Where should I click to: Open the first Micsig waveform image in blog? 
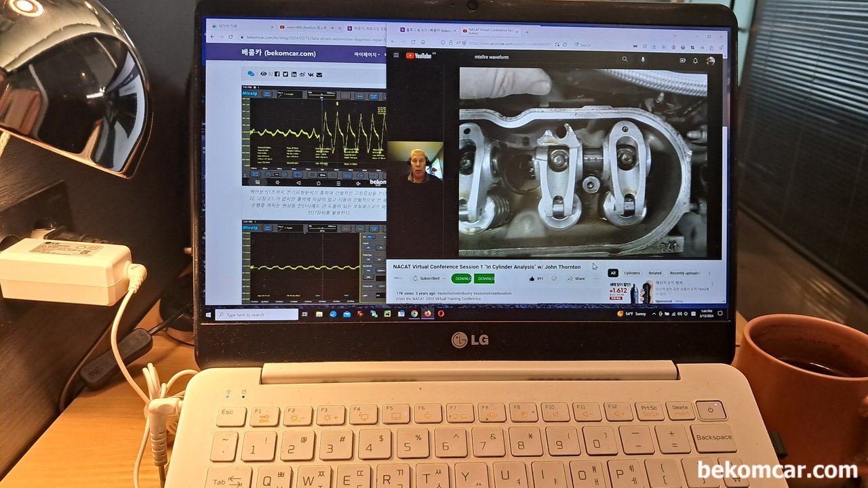(x=314, y=136)
